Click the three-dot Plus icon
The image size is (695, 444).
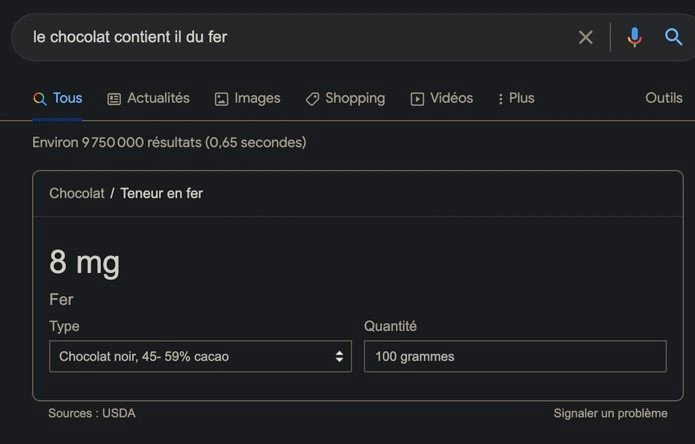[500, 99]
